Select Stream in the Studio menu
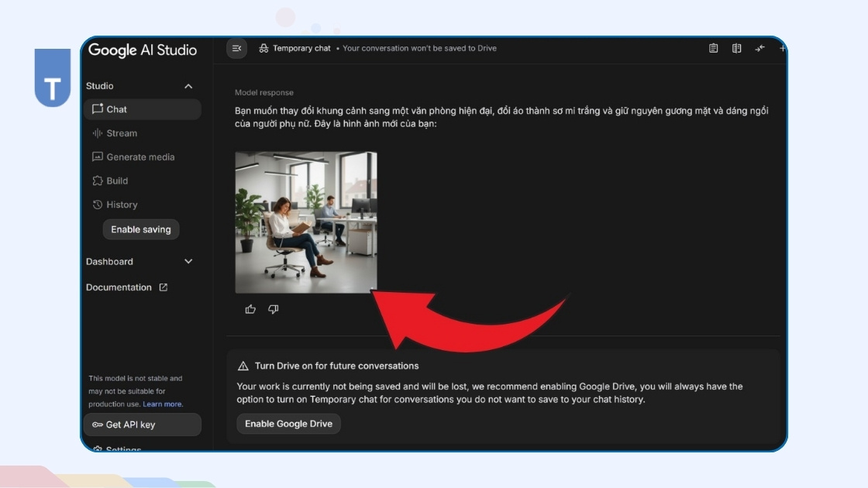This screenshot has height=488, width=868. click(x=121, y=133)
